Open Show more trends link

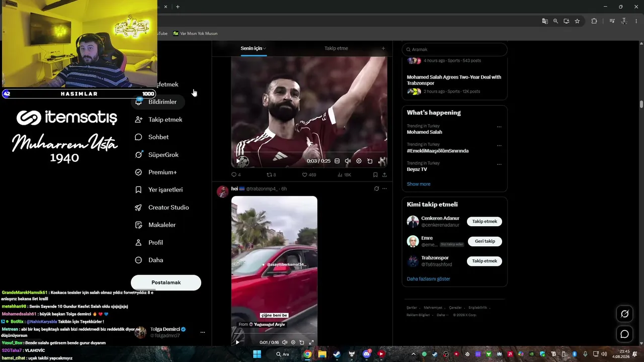(x=419, y=184)
